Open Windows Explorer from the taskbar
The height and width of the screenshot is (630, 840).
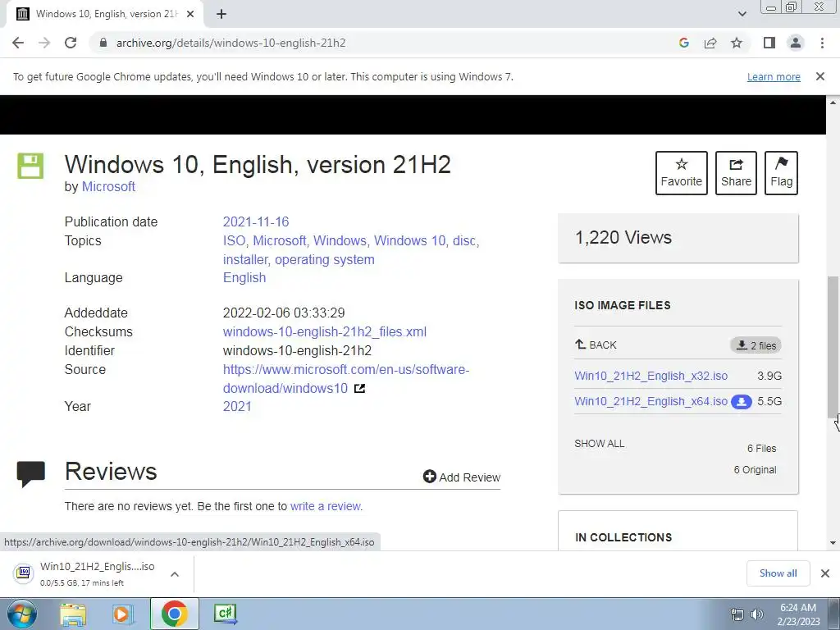click(73, 614)
